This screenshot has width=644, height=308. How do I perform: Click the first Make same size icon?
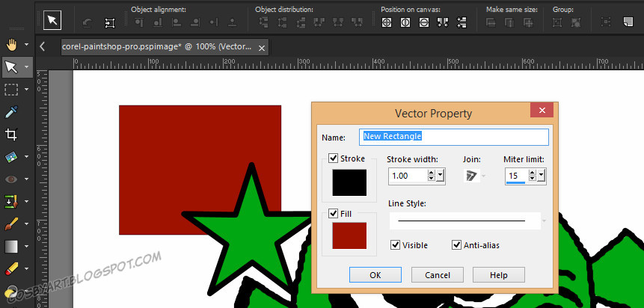pyautogui.click(x=491, y=22)
